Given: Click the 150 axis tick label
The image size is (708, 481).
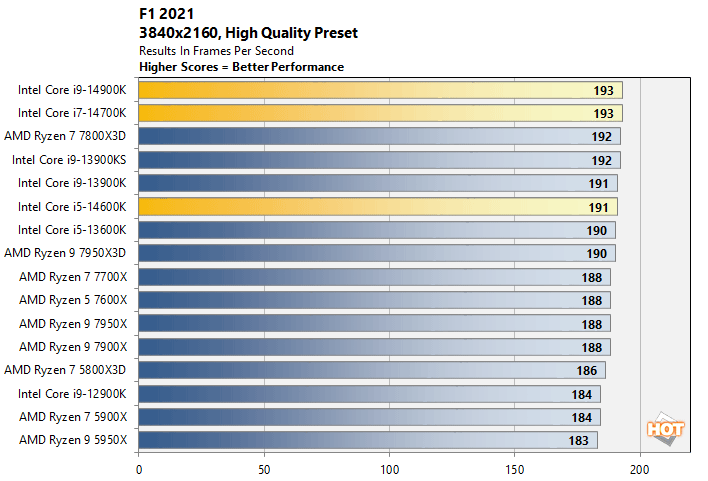Looking at the screenshot, I should [x=515, y=470].
